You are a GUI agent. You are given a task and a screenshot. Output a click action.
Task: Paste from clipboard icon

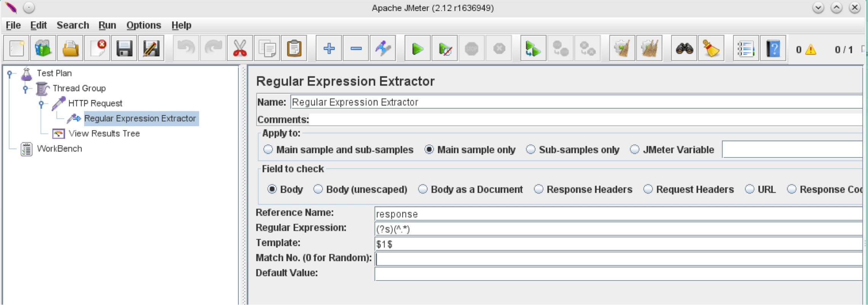294,49
